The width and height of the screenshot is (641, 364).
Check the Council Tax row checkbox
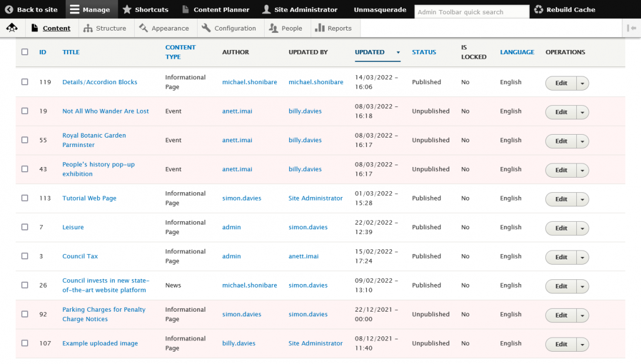(x=25, y=256)
